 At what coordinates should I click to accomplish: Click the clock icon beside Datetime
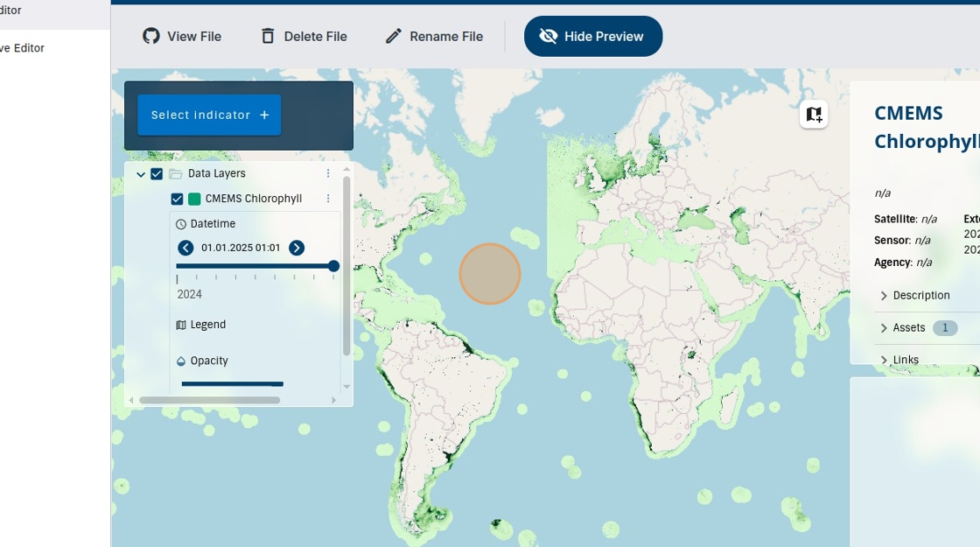(x=181, y=224)
